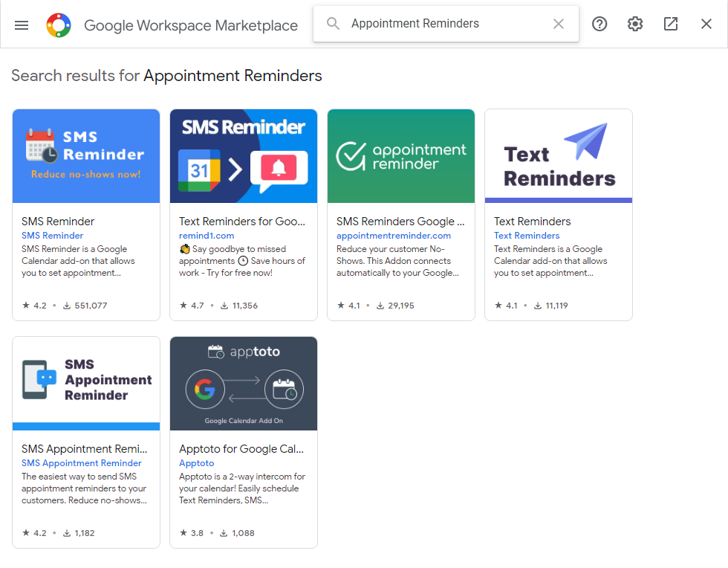
Task: Select the 'SMS Reminder' app title
Action: (x=58, y=222)
